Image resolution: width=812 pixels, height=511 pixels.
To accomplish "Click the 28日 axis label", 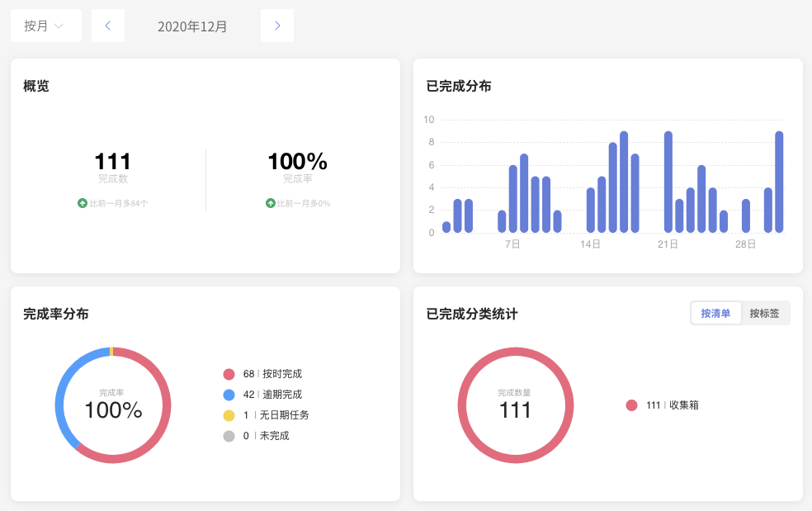I will click(x=746, y=244).
